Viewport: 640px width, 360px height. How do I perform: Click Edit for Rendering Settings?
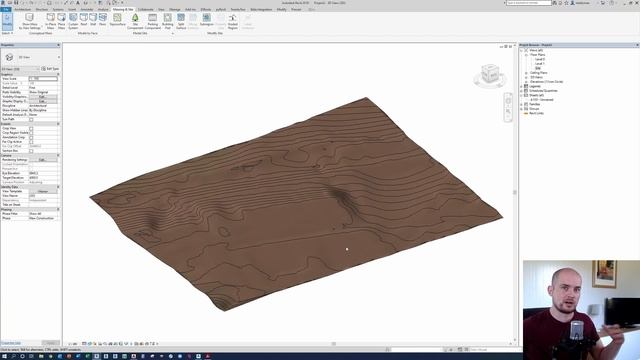43,160
